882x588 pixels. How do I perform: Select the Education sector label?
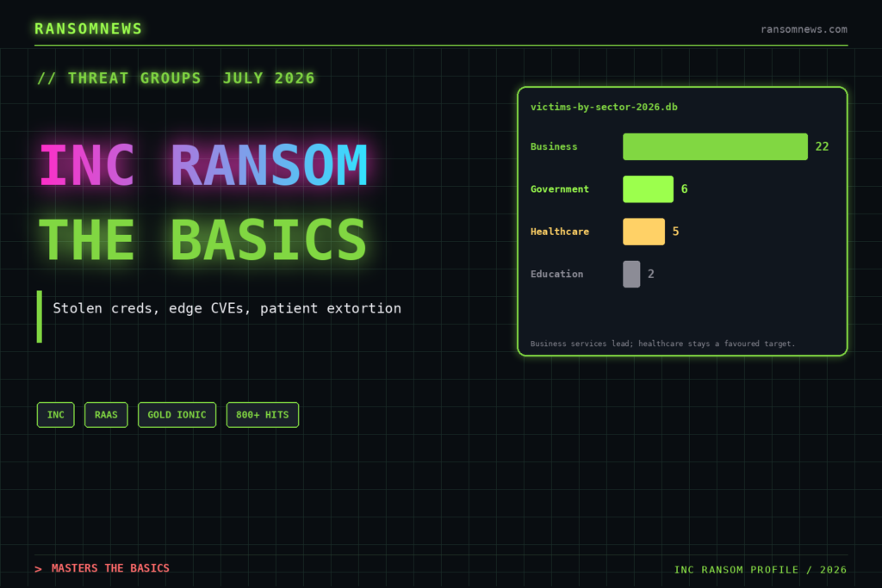pyautogui.click(x=557, y=275)
